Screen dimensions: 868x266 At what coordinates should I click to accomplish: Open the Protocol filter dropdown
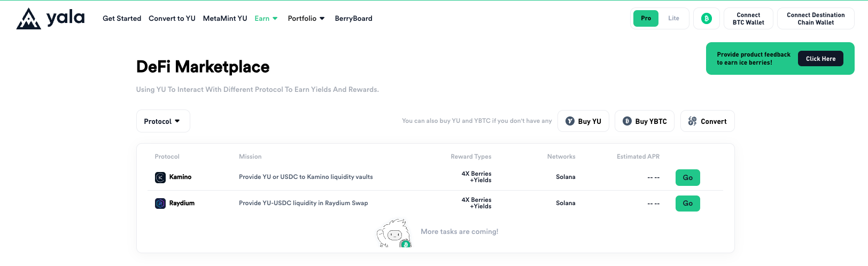(x=163, y=121)
